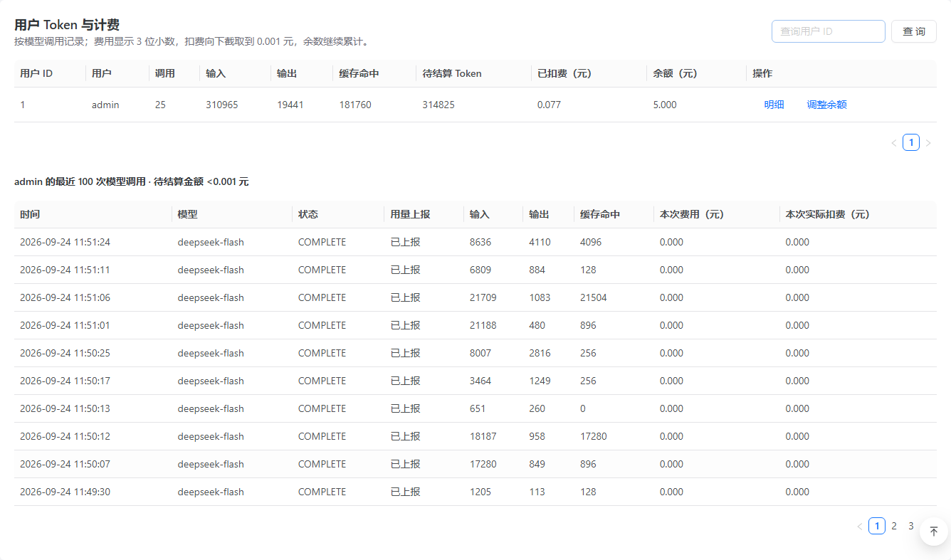Click the 模型 column header
This screenshot has height=560, width=951.
point(188,214)
